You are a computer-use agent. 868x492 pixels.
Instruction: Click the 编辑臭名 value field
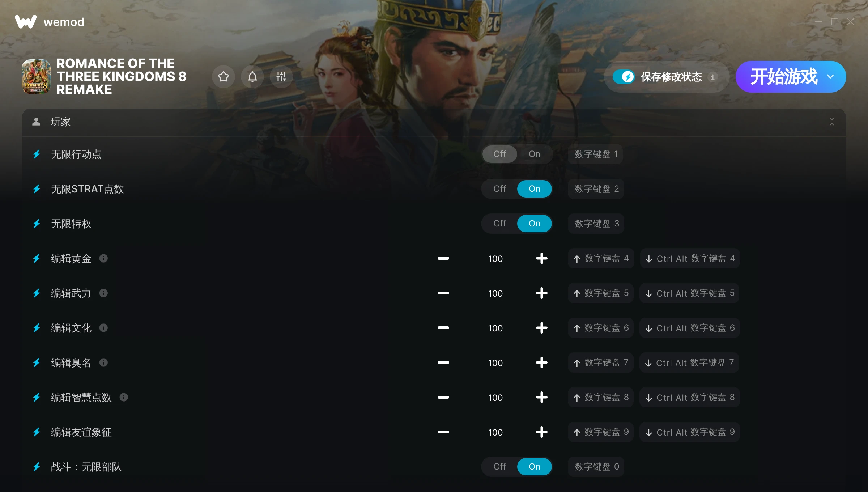[495, 362]
